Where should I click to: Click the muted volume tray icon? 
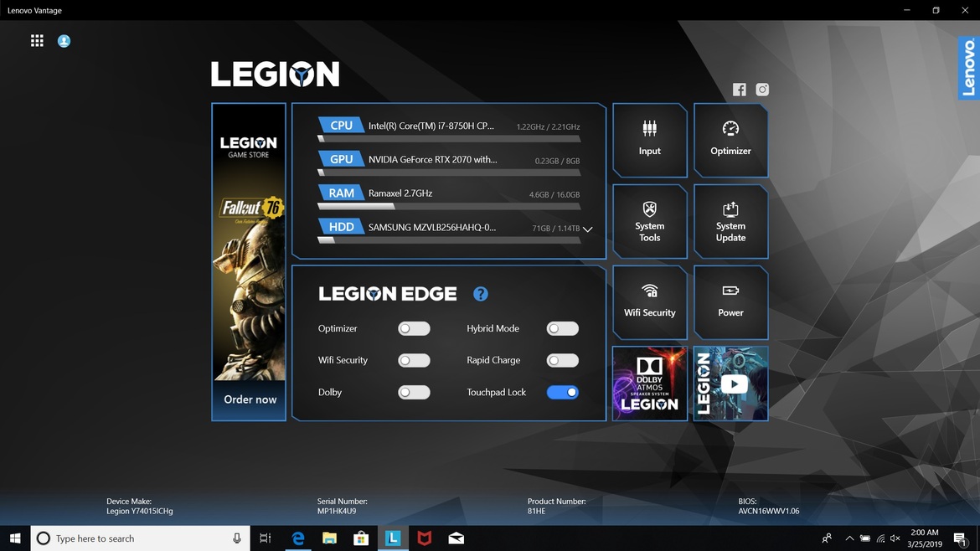(895, 538)
